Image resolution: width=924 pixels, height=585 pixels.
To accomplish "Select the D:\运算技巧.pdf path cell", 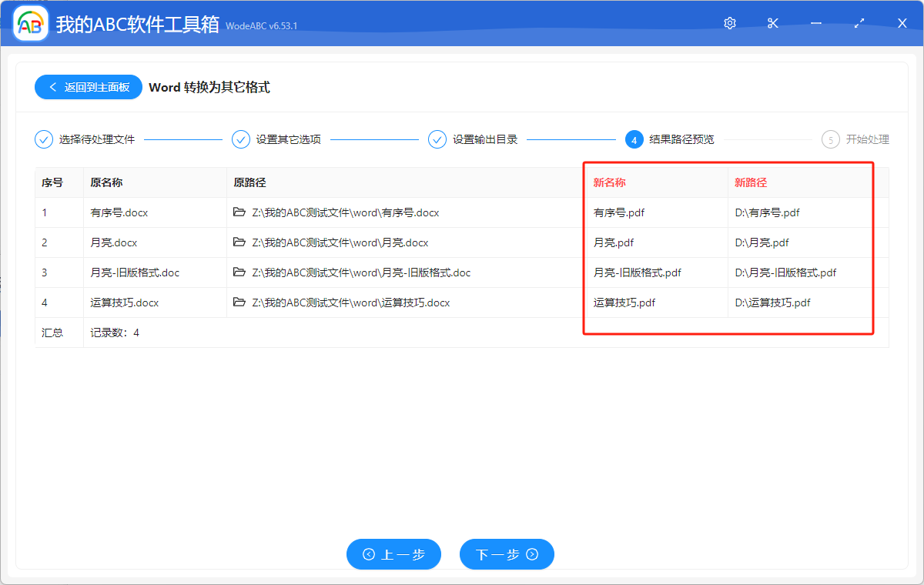I will (773, 303).
